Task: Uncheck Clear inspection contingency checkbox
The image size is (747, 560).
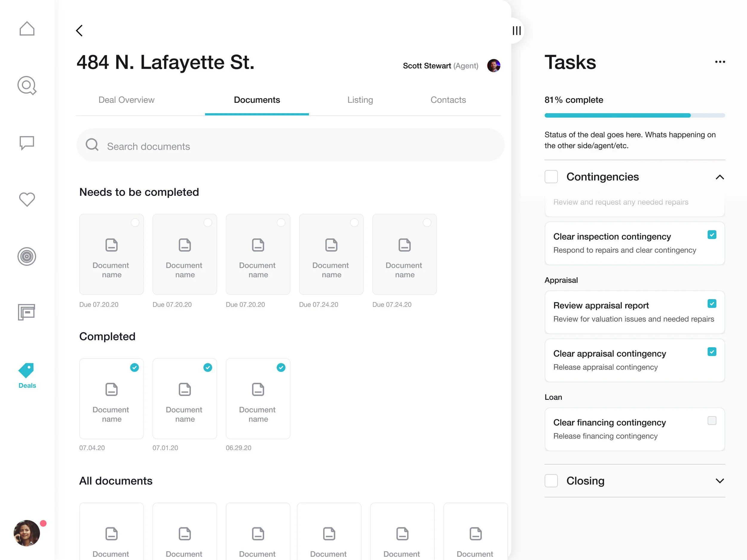Action: (x=712, y=235)
